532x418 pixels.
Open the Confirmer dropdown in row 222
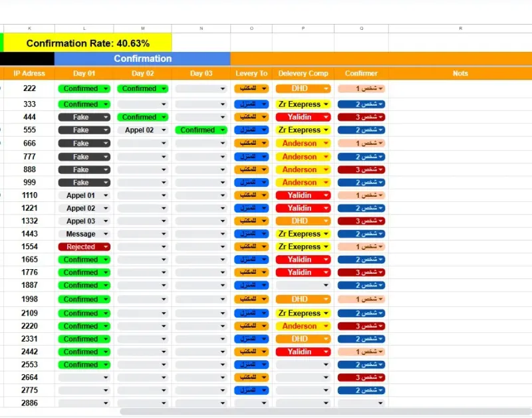(x=361, y=88)
